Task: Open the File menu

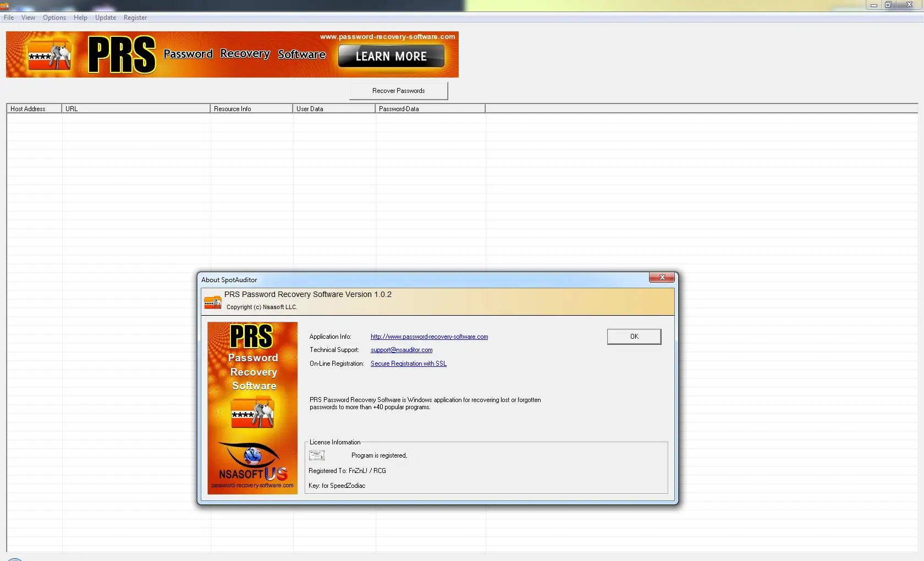Action: 9,18
